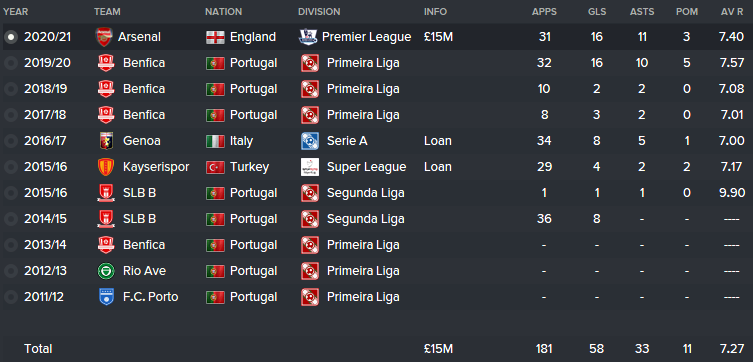The height and width of the screenshot is (362, 753).
Task: Click the Serie A division logo
Action: pos(310,141)
